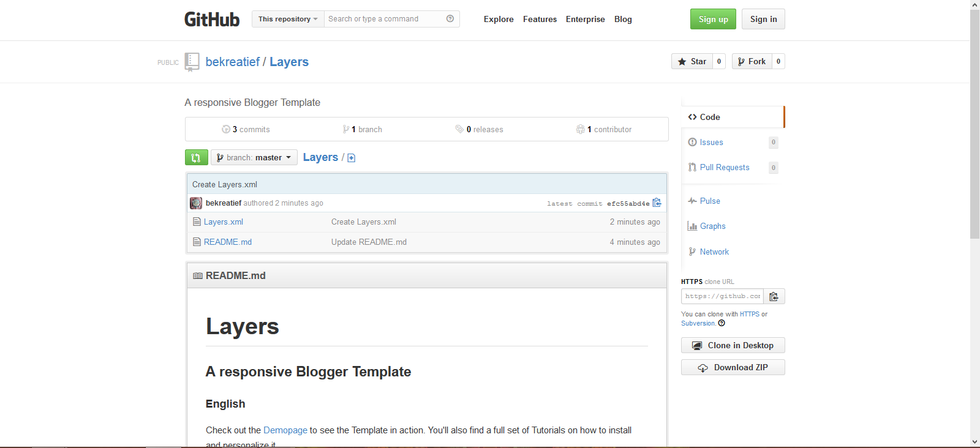The width and height of the screenshot is (980, 448).
Task: Open the branch: master dropdown
Action: 254,157
